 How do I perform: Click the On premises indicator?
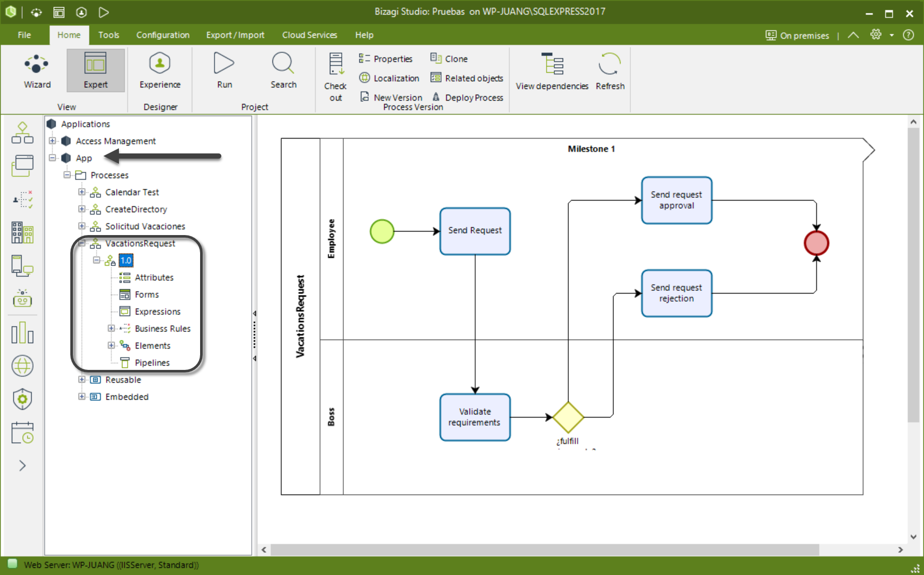pyautogui.click(x=797, y=35)
